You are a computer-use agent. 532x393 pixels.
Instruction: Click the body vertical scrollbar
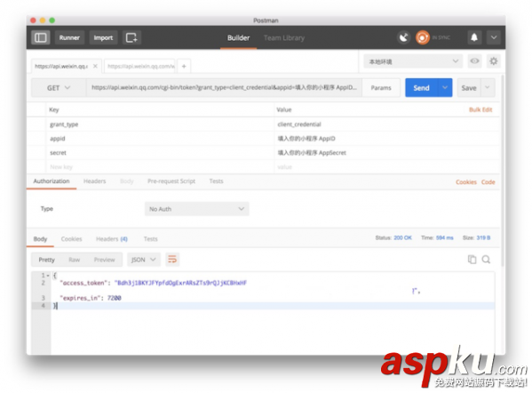(x=503, y=170)
